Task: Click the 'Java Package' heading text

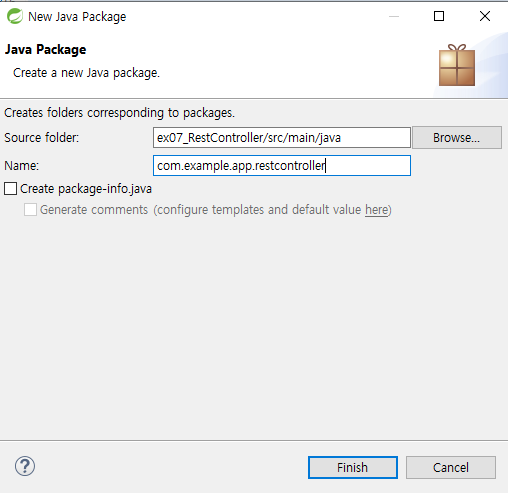Action: click(x=45, y=50)
